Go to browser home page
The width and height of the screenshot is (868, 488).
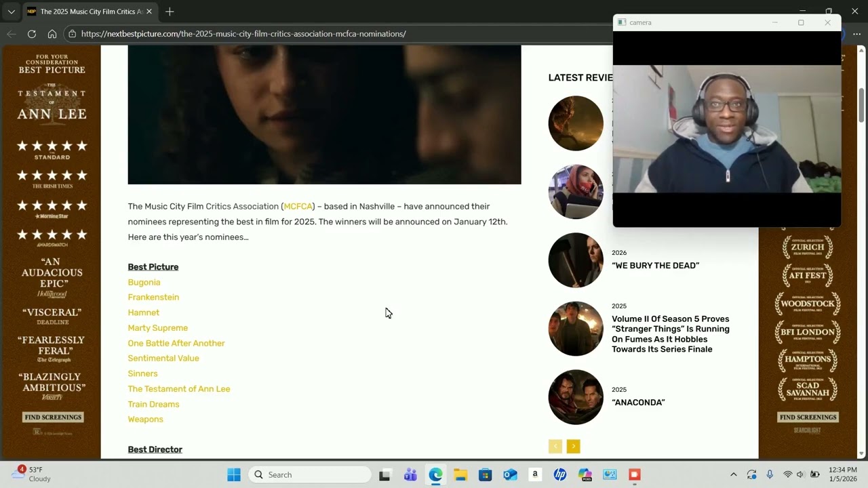[x=52, y=34]
